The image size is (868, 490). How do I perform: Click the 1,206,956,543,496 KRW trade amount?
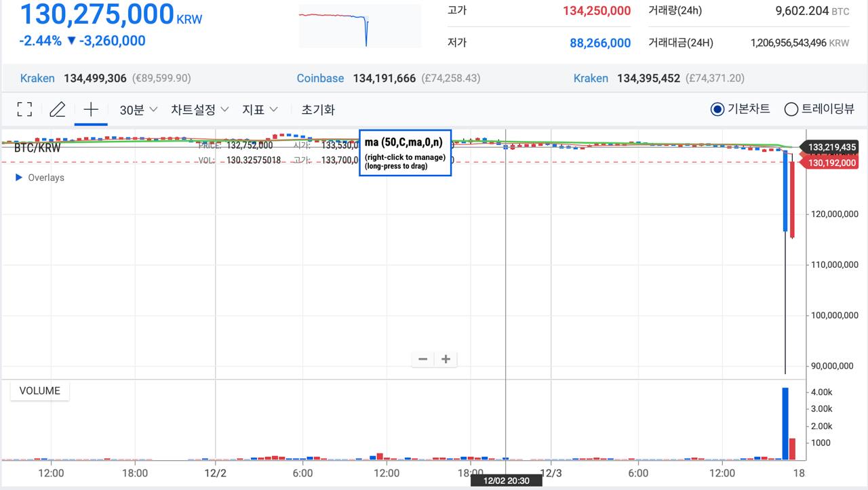tap(800, 43)
